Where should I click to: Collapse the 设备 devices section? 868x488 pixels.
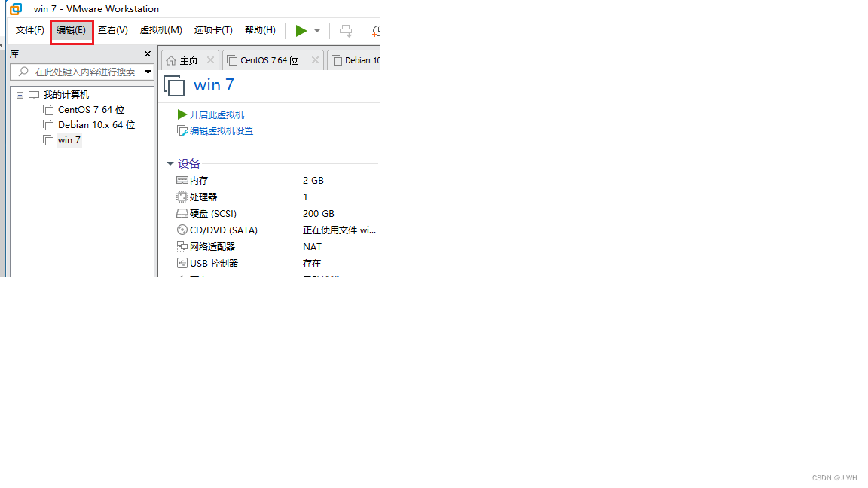(170, 163)
